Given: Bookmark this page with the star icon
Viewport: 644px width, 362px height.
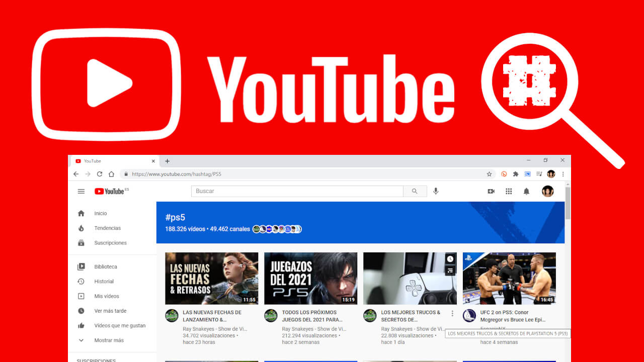Looking at the screenshot, I should [x=489, y=174].
